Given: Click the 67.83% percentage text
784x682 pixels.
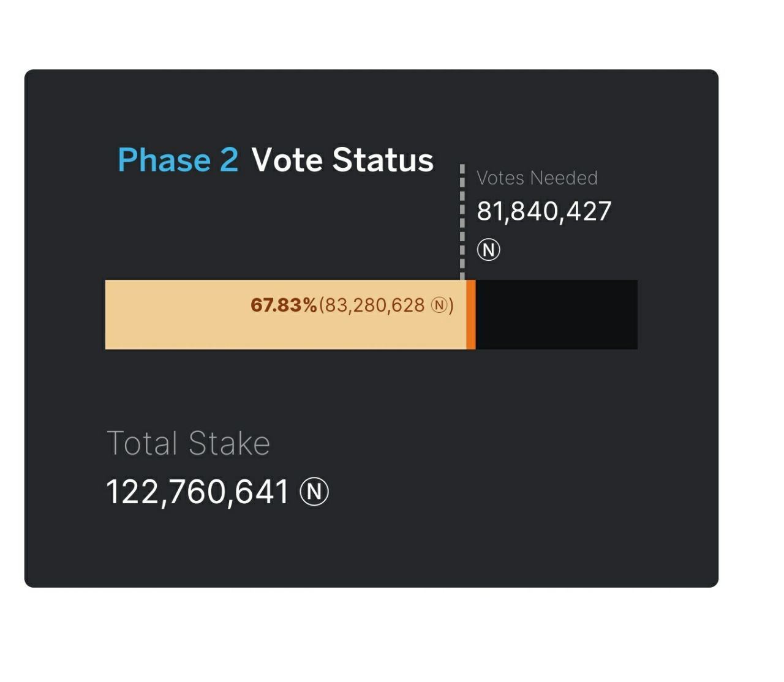Looking at the screenshot, I should click(284, 305).
